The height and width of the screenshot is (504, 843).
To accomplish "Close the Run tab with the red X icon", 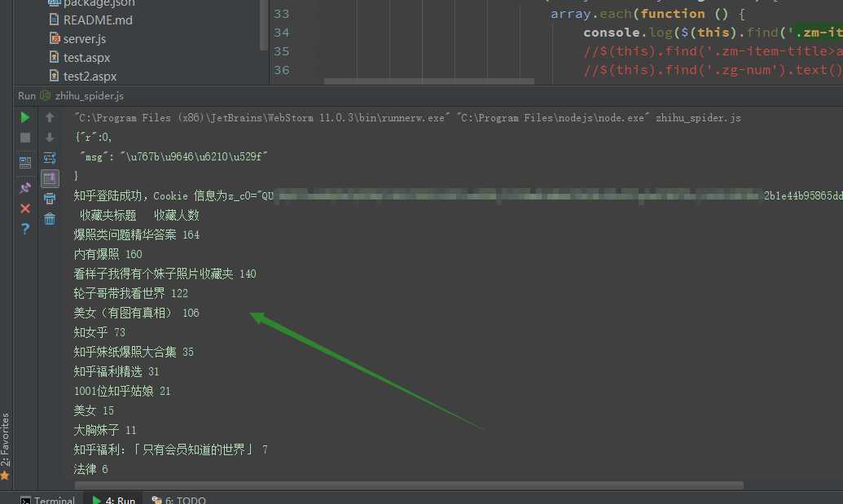I will [24, 208].
